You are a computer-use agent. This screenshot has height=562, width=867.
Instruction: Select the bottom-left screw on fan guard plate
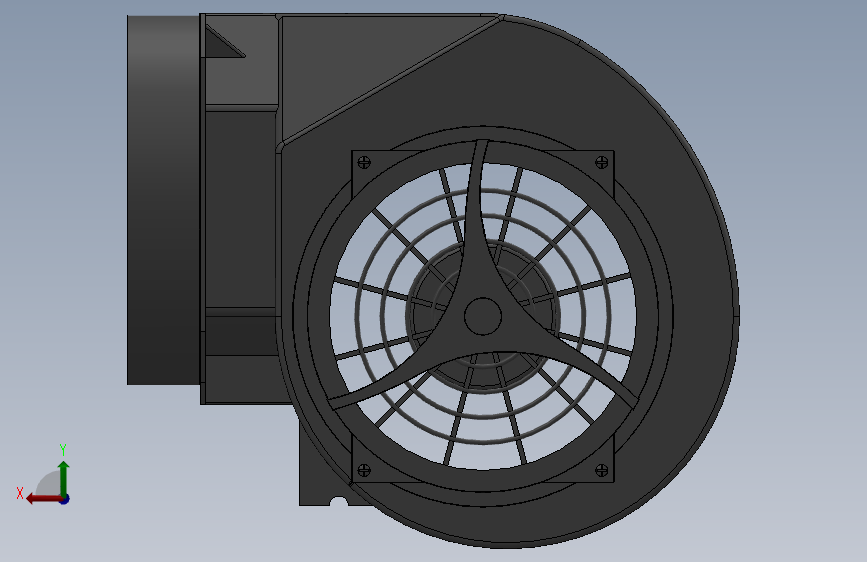click(x=364, y=471)
